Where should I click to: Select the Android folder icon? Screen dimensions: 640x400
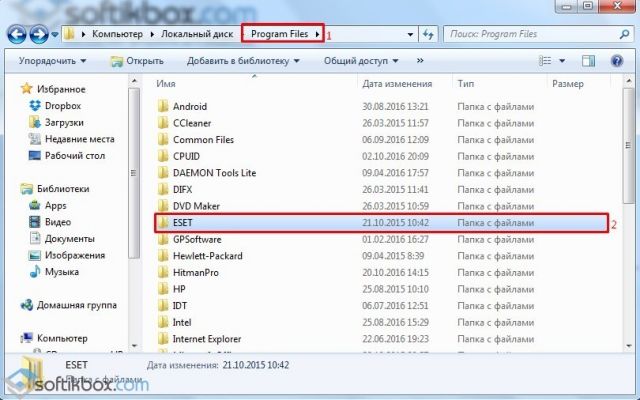tap(163, 106)
